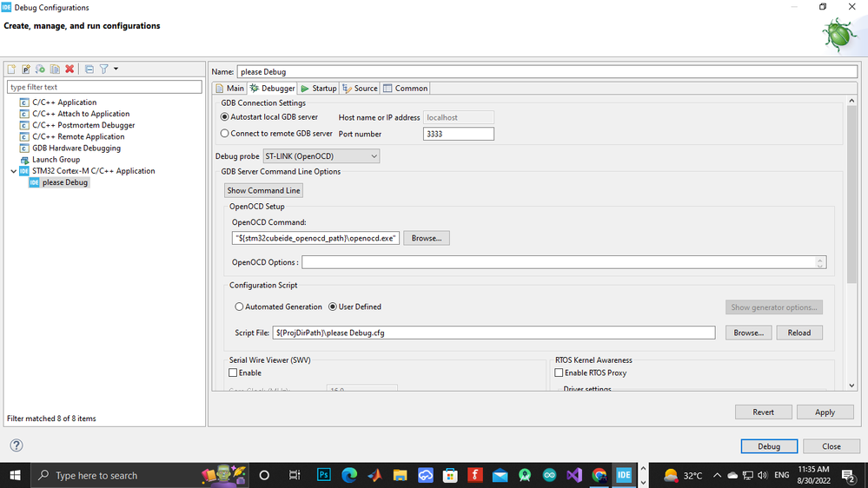Screen dimensions: 868x488
Task: Open Visual Studio from taskbar
Action: 574,475
